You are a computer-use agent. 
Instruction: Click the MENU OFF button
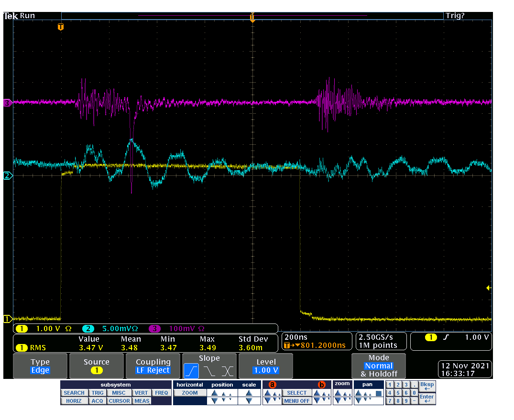pyautogui.click(x=297, y=401)
